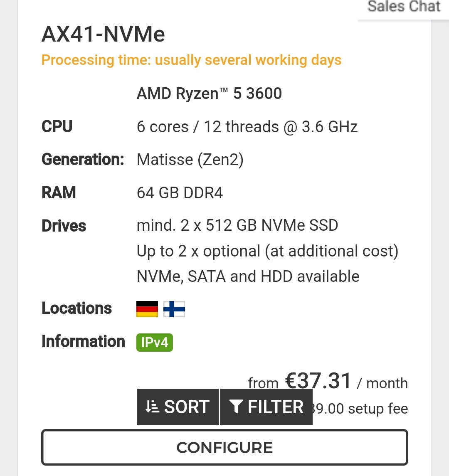
Task: Click the processing time notice text
Action: [x=192, y=60]
